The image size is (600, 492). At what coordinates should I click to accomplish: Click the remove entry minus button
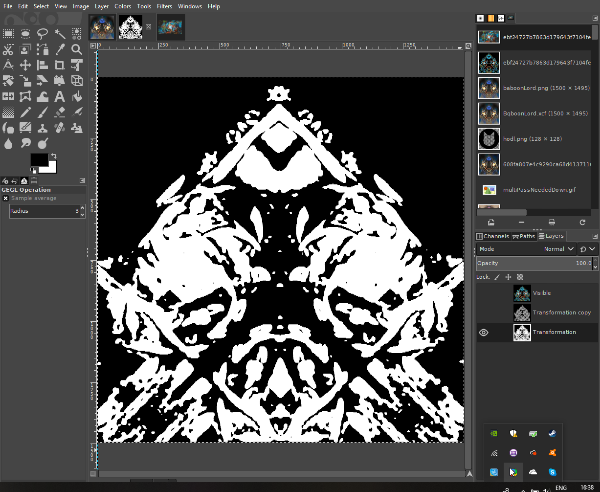pos(521,222)
